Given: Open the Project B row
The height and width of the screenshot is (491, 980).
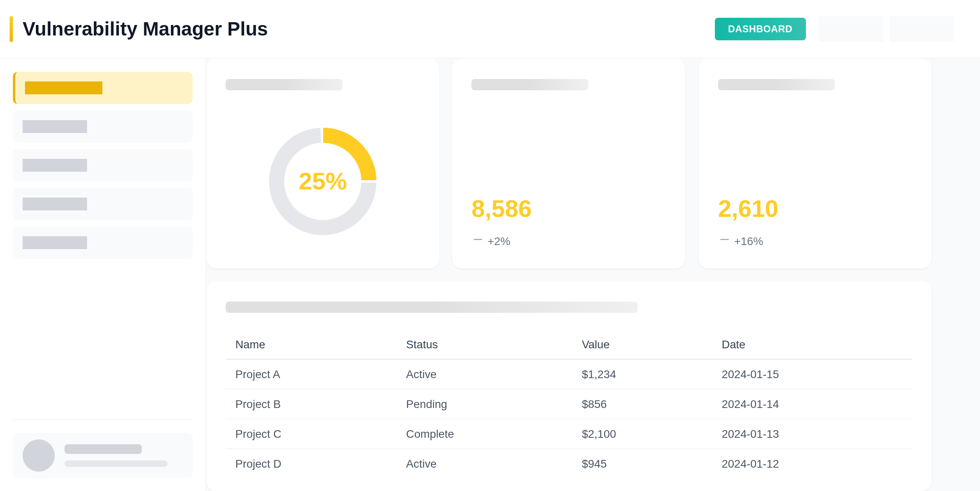Looking at the screenshot, I should 258,404.
